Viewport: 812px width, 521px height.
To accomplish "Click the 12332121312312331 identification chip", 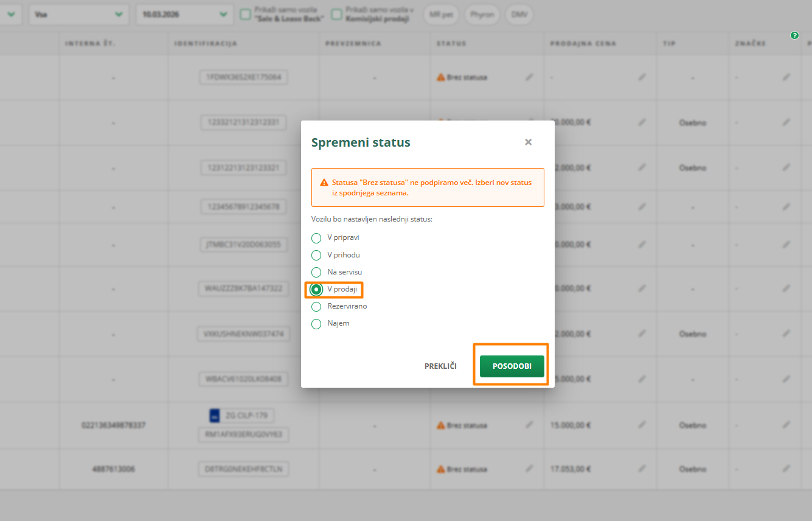I will pos(243,122).
